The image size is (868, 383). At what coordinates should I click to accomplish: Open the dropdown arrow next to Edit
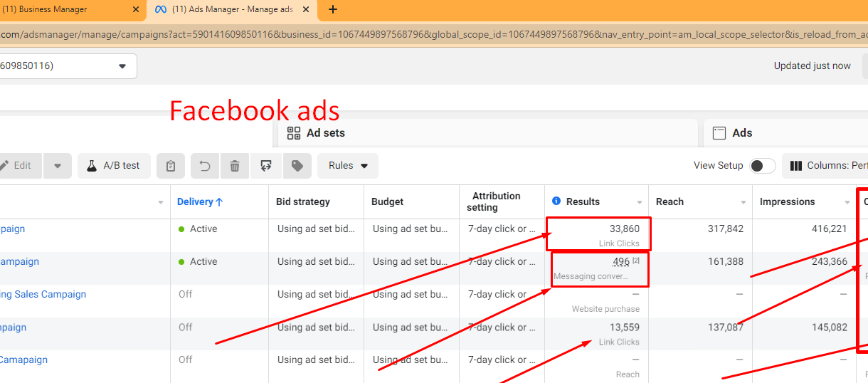58,166
